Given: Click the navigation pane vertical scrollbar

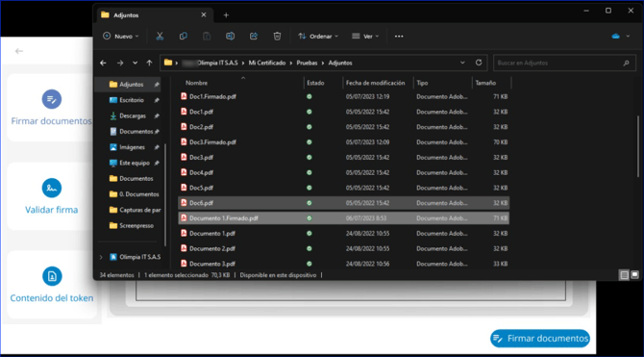Looking at the screenshot, I should tap(165, 194).
